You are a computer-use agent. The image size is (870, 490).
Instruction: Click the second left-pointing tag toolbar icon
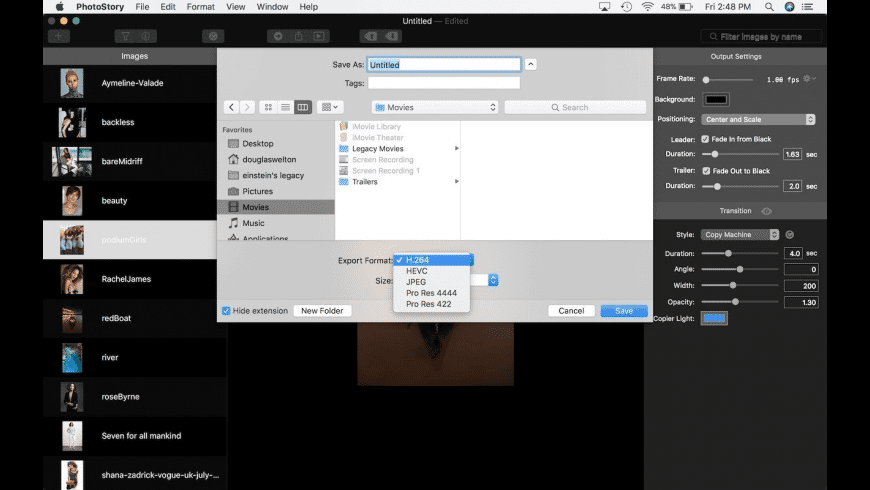point(392,36)
